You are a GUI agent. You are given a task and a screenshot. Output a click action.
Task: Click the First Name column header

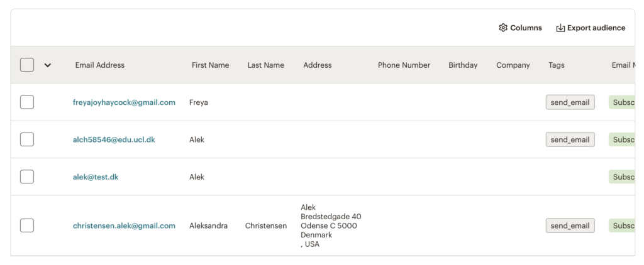pyautogui.click(x=210, y=65)
